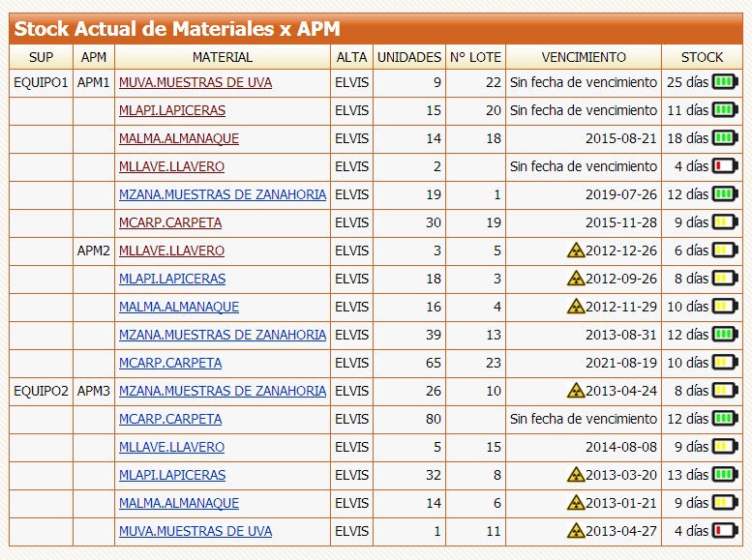Click the VENCIMIENTO column header
The width and height of the screenshot is (752, 560).
[x=584, y=57]
